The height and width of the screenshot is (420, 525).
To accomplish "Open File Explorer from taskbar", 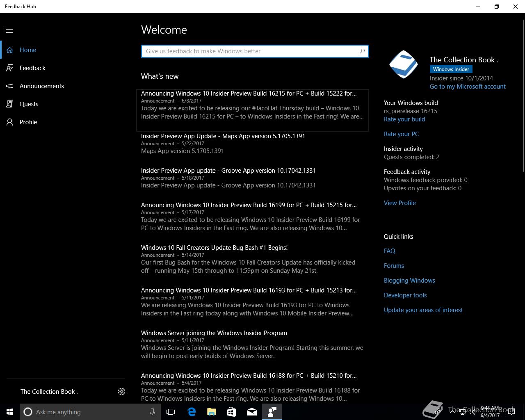I will coord(211,412).
